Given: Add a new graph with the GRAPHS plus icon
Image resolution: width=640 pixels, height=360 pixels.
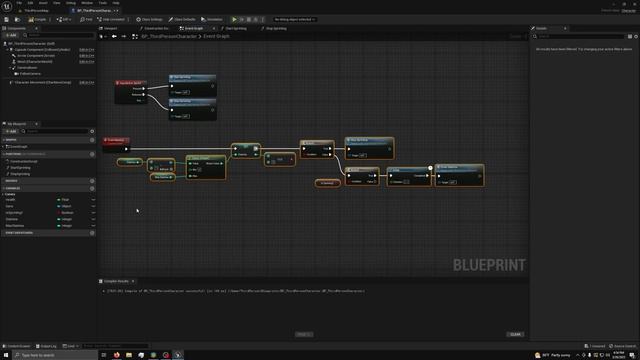Looking at the screenshot, I should pos(92,140).
